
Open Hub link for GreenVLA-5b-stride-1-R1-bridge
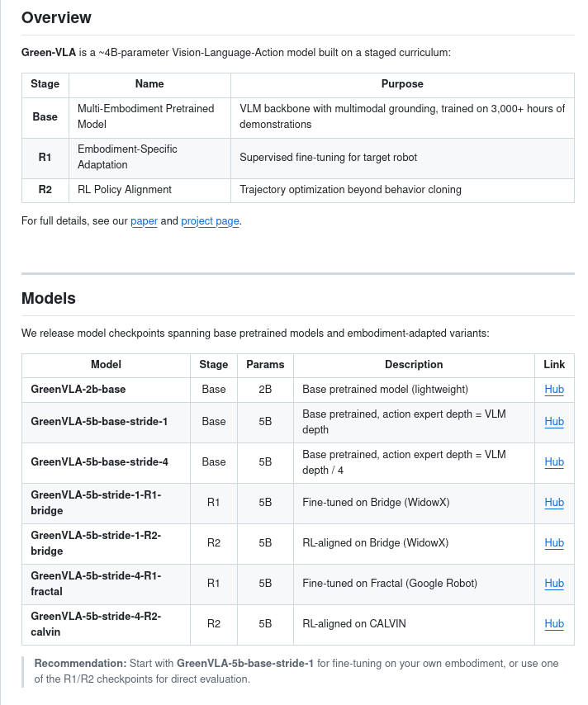[x=554, y=503]
